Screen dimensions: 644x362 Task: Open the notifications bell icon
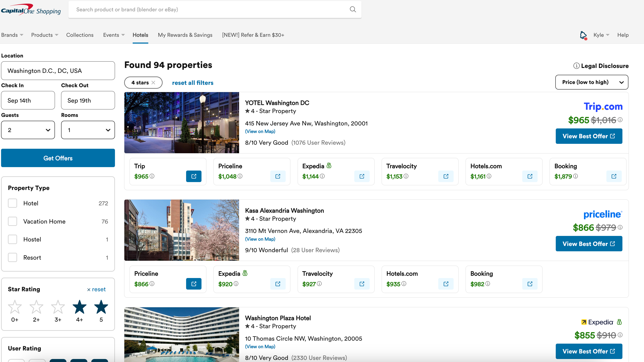tap(583, 35)
